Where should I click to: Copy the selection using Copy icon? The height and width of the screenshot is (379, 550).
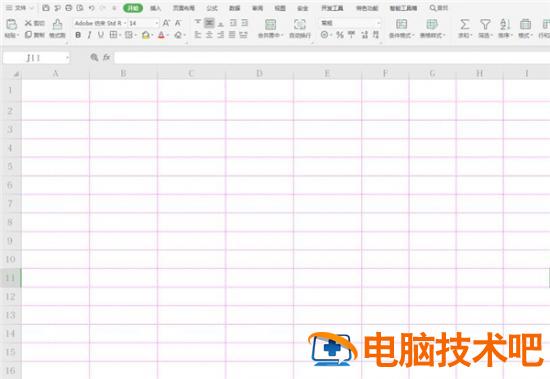pos(28,34)
